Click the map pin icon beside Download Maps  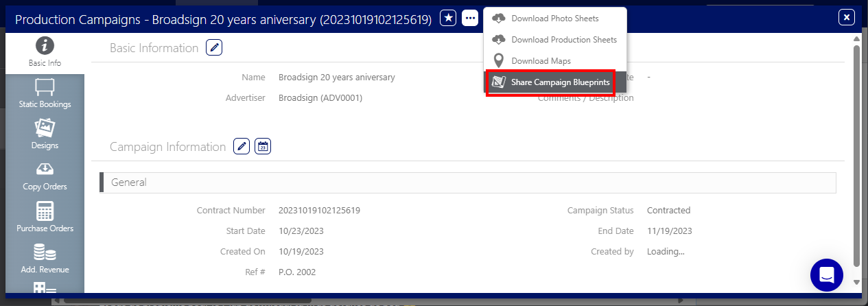[499, 61]
